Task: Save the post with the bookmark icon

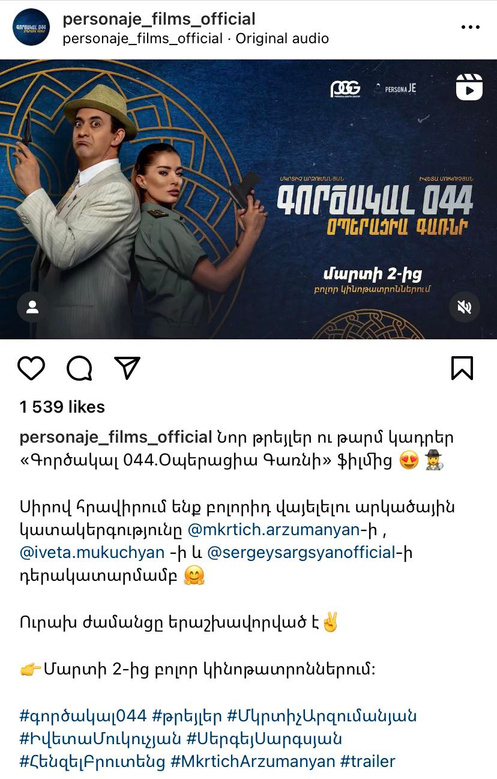Action: coord(462,368)
